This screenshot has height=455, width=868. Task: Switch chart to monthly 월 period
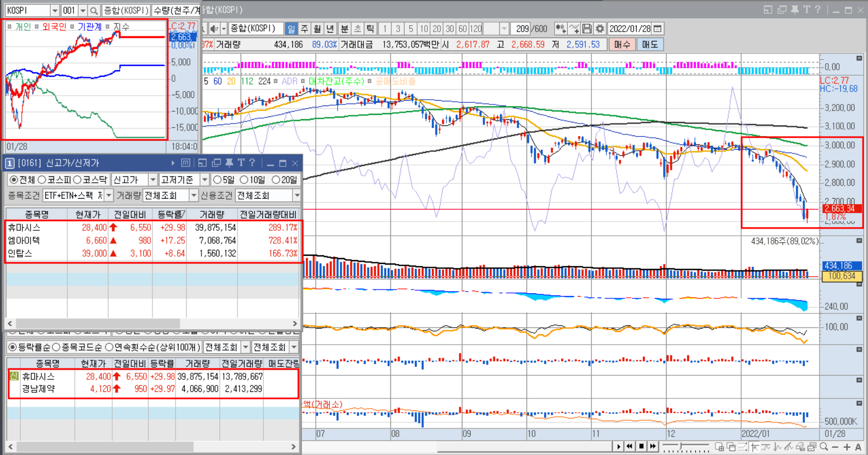[317, 29]
